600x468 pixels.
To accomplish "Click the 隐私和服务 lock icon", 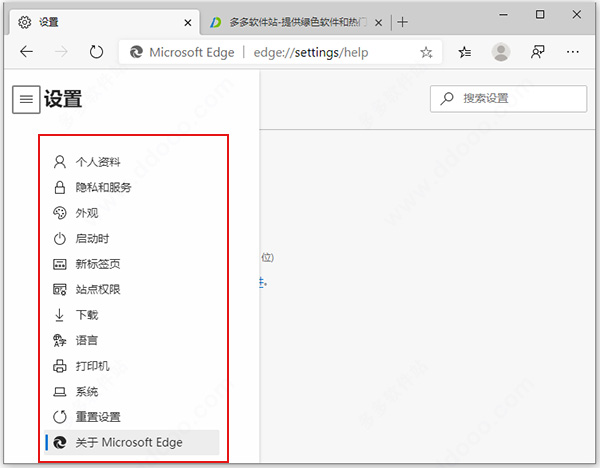I will 59,187.
